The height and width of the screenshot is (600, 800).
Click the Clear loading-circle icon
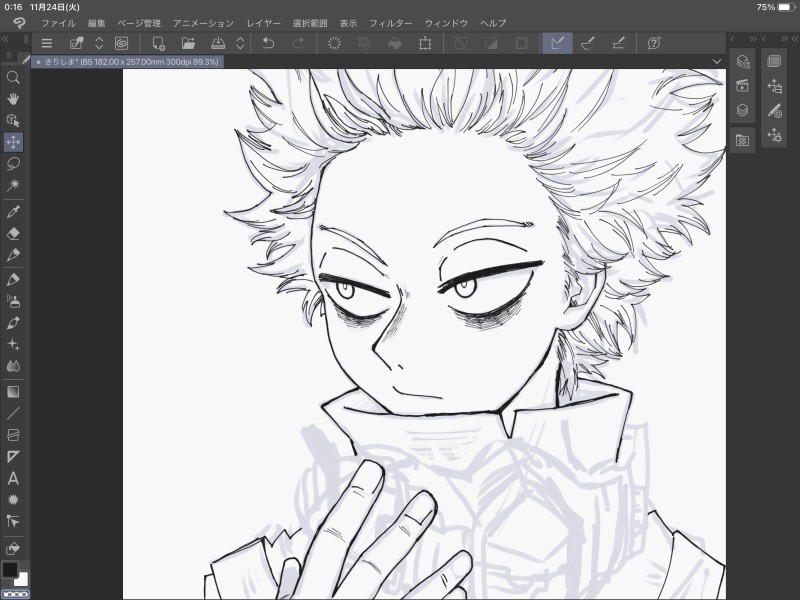tap(334, 43)
